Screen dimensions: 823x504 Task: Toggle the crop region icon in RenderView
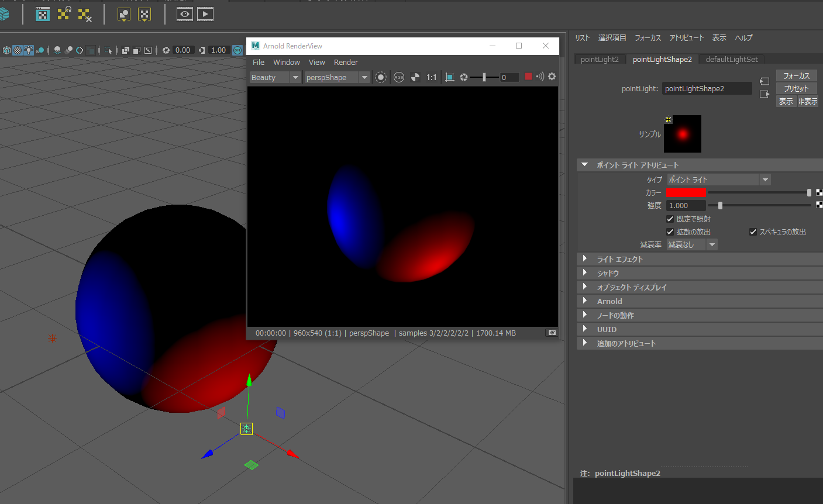[x=449, y=77]
